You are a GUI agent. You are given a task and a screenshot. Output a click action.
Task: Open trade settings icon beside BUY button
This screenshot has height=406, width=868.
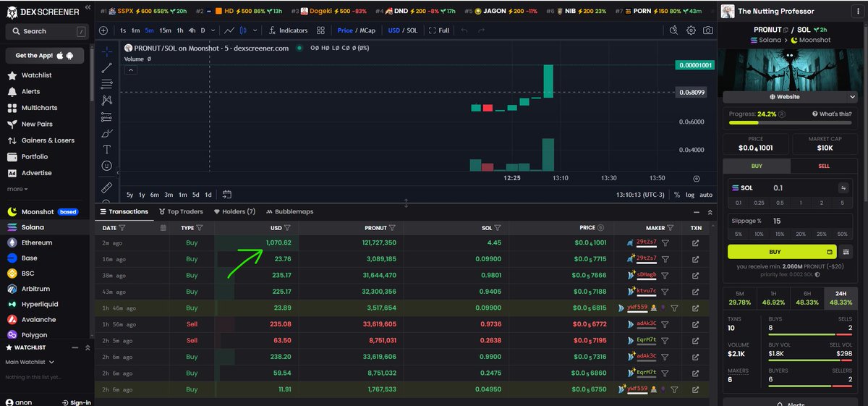click(846, 252)
